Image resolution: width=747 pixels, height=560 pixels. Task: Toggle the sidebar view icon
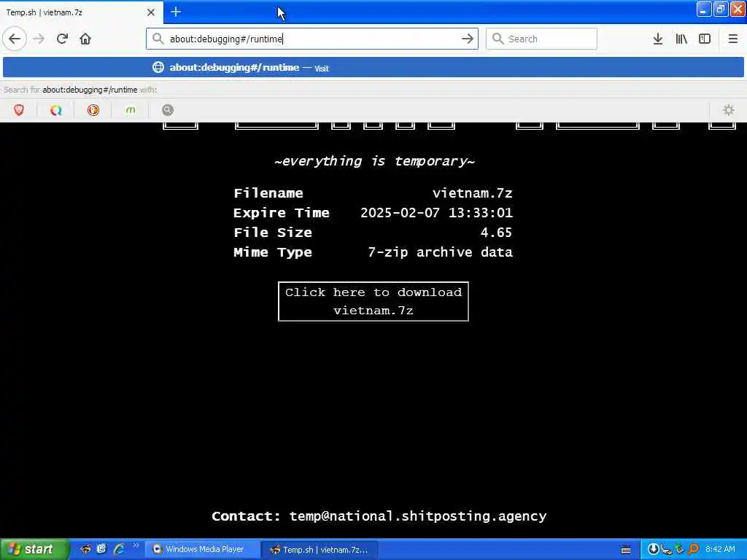(x=705, y=39)
